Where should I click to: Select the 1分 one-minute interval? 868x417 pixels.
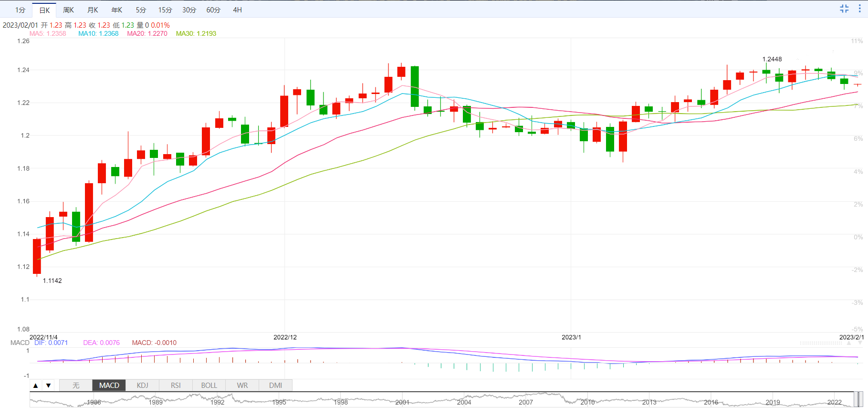20,10
